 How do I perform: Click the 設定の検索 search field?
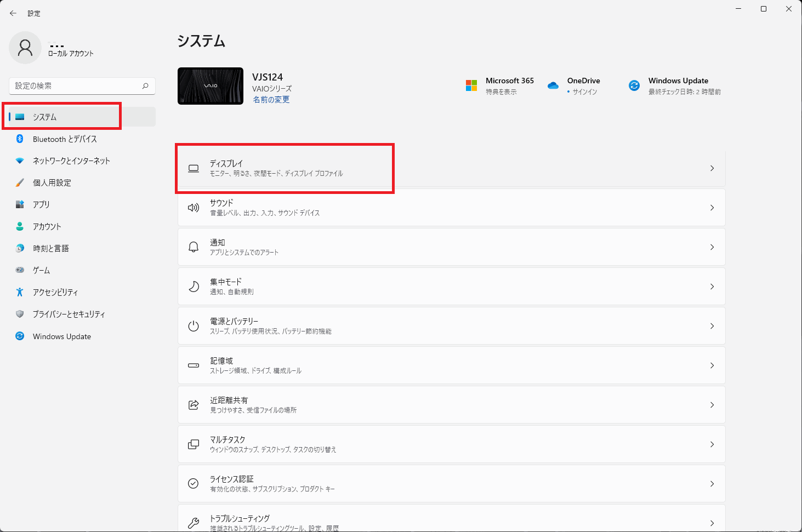[x=82, y=86]
